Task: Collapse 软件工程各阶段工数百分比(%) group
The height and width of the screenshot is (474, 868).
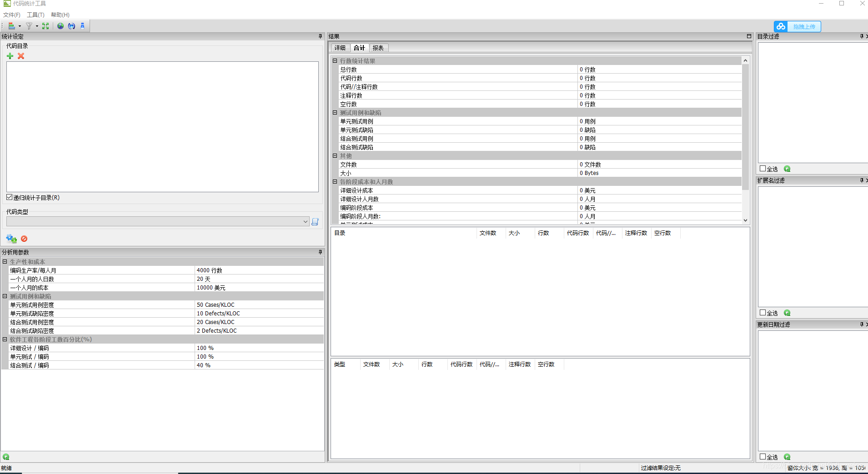Action: pos(5,339)
